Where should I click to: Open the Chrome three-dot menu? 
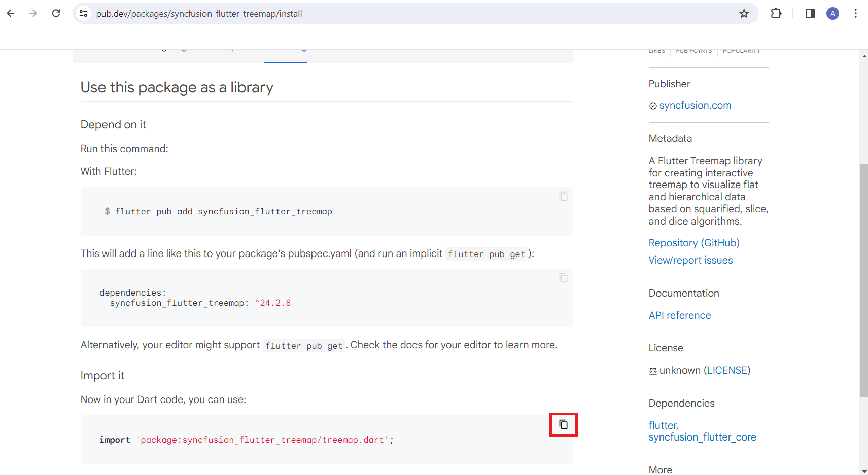pos(855,14)
